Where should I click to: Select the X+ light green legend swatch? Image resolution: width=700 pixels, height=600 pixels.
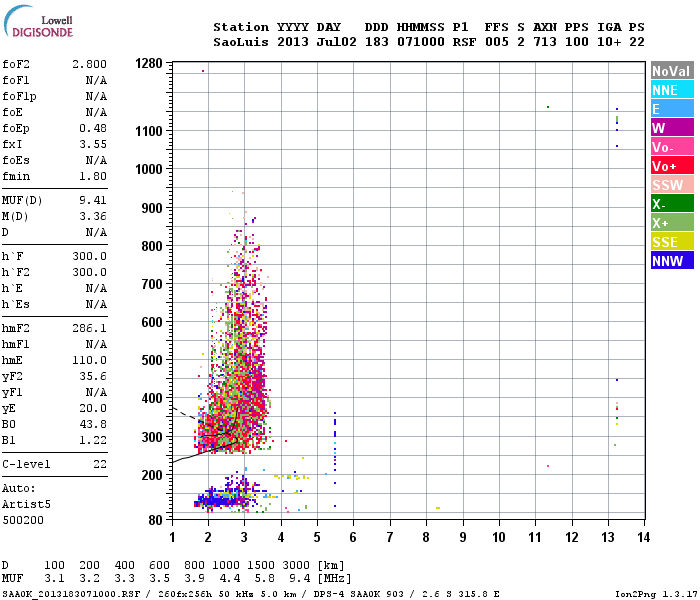pos(672,223)
